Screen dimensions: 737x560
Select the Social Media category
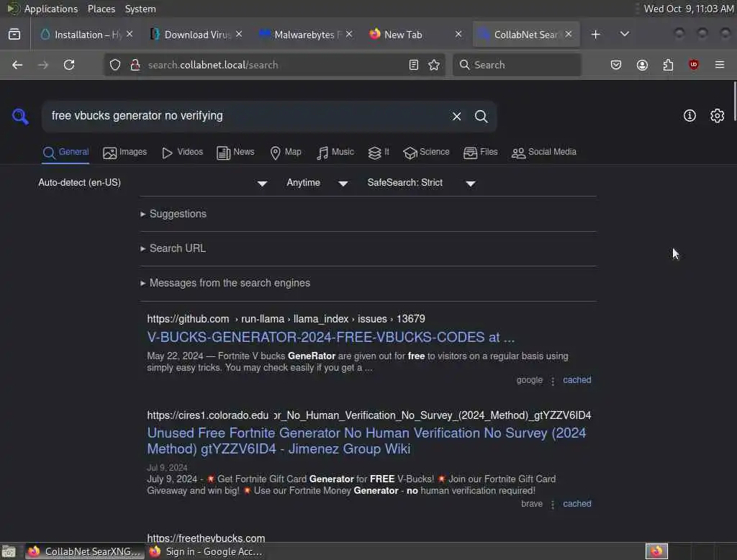click(x=544, y=153)
